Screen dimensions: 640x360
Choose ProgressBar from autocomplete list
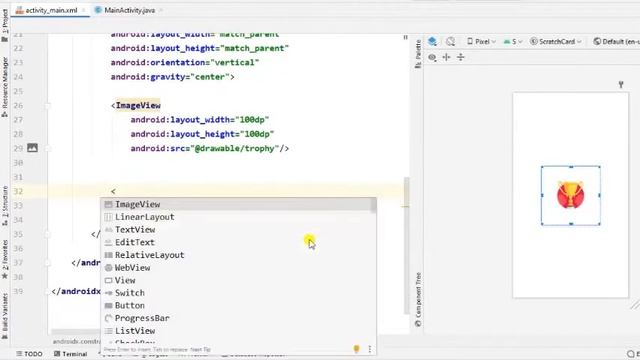click(238, 318)
